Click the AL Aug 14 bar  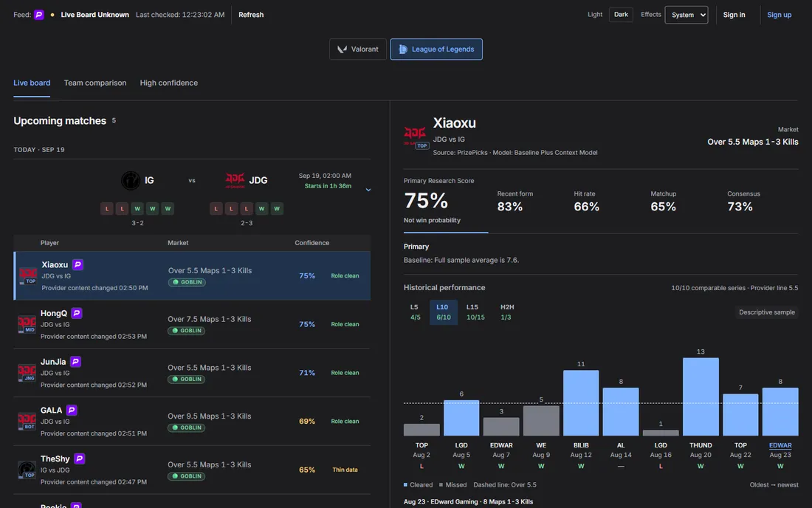(x=620, y=412)
